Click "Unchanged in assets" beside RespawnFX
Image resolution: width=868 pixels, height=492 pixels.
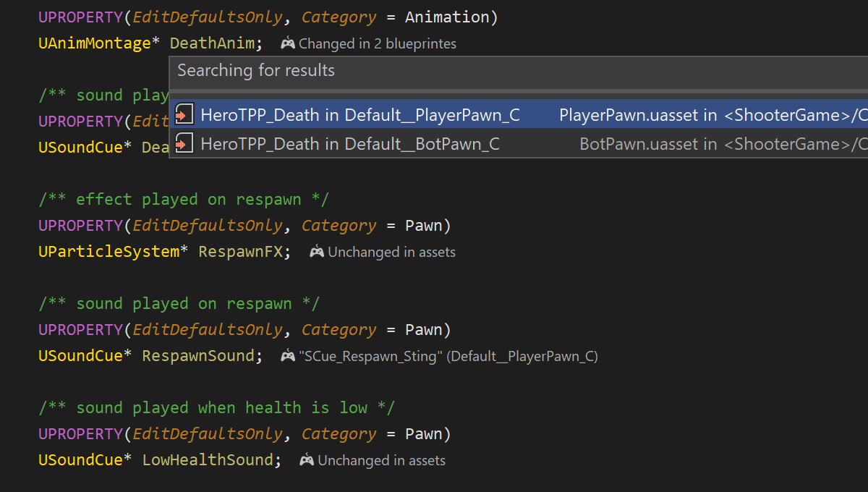(393, 252)
